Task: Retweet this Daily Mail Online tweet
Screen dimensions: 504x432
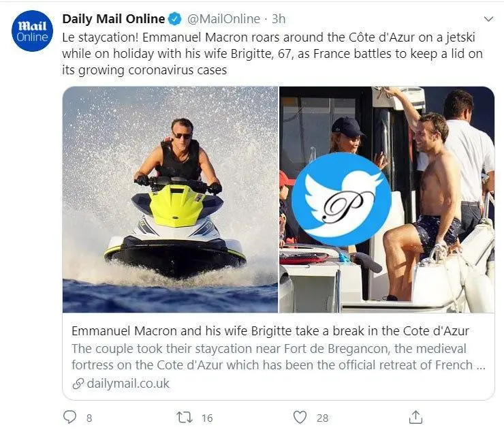Action: pos(185,417)
